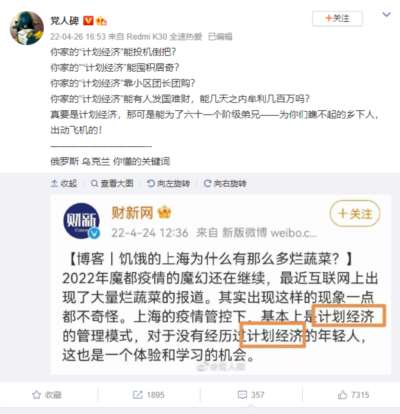This screenshot has width=400, height=414.
Task: Rotate the image right with 向右旋转
Action: click(x=225, y=183)
